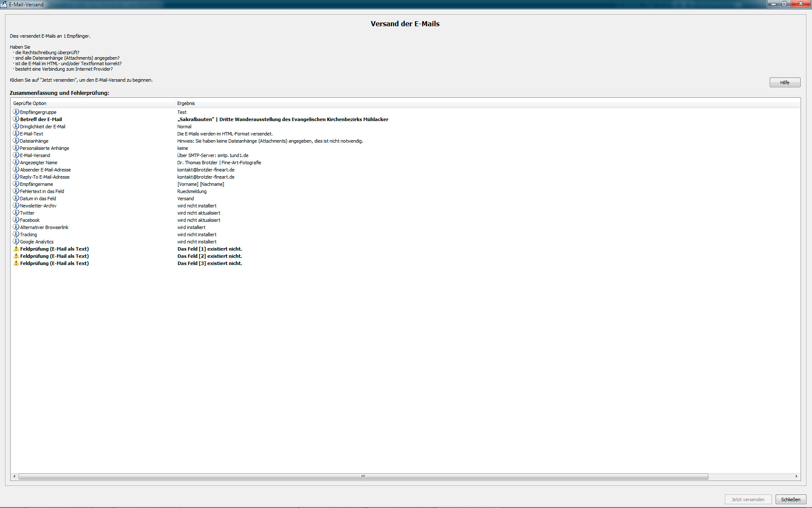Select 'Versand' value in Datum row
This screenshot has width=812, height=508.
coord(186,199)
